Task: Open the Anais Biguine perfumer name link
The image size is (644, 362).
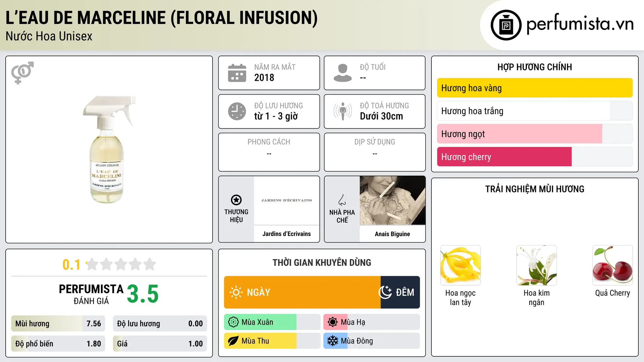Action: (x=392, y=234)
